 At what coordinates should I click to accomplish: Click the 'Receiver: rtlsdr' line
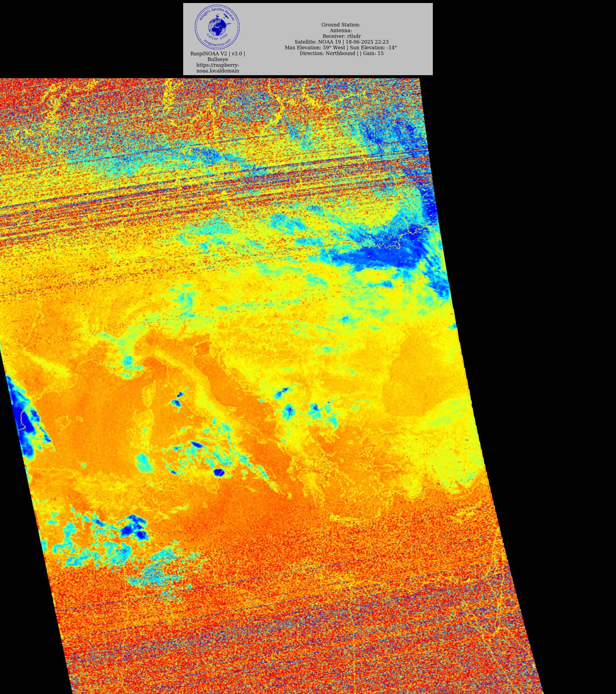(x=342, y=36)
